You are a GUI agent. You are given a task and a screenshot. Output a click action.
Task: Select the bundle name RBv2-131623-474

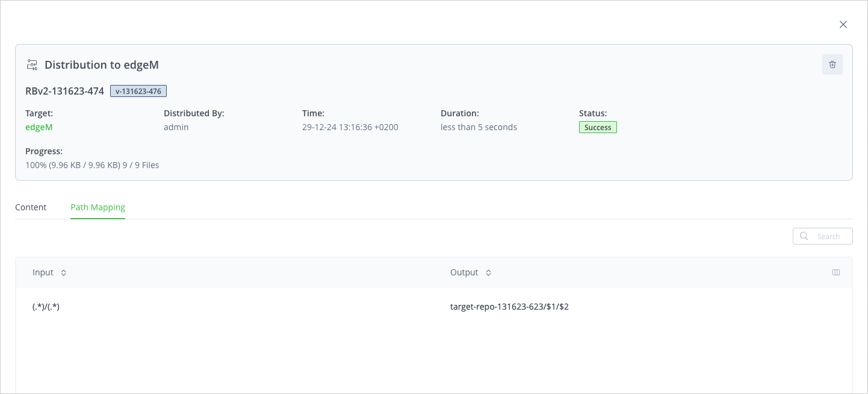[64, 91]
